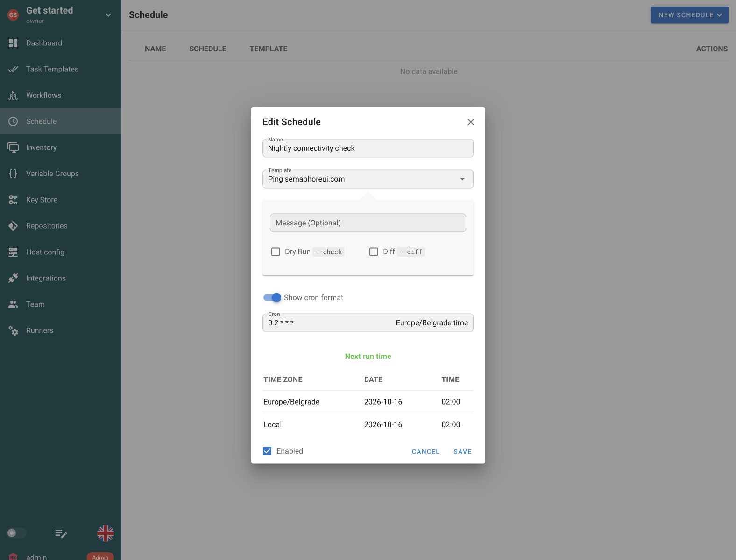Expand the Get started project chevron
Viewport: 736px width, 560px height.
click(x=108, y=15)
